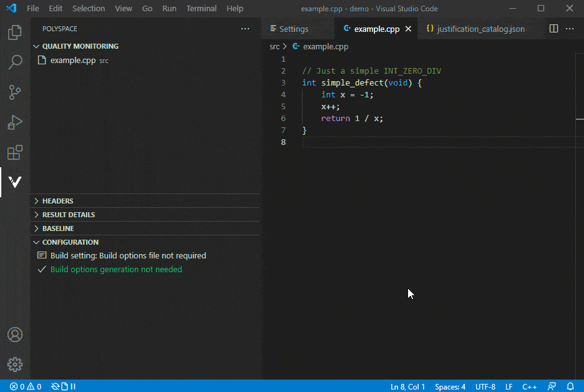The width and height of the screenshot is (584, 392).
Task: Select example.cpp in Quality Monitoring list
Action: pos(72,61)
